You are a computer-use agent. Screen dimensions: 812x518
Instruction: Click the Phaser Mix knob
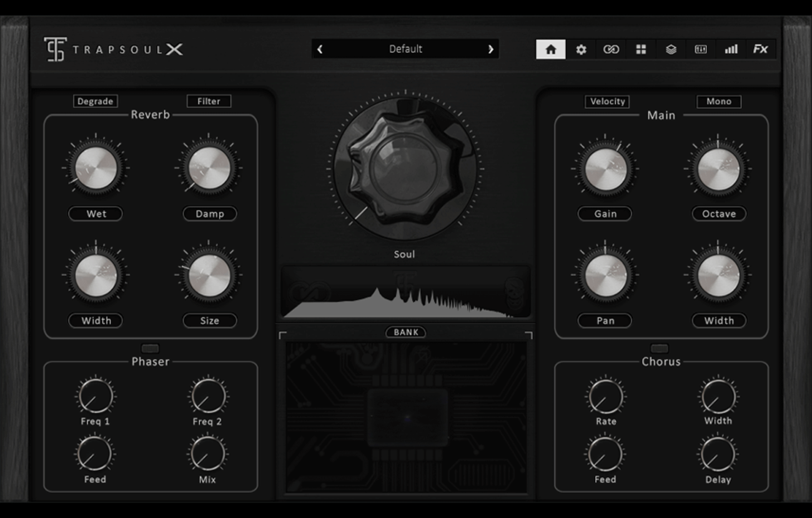click(x=207, y=454)
